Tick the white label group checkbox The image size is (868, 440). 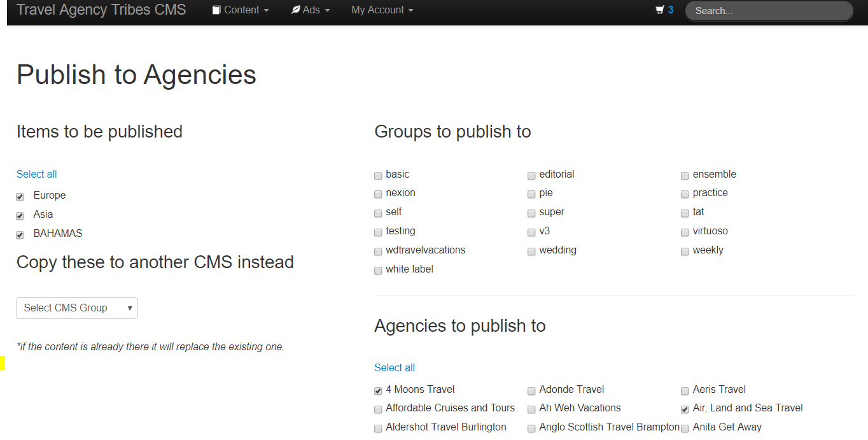[378, 271]
